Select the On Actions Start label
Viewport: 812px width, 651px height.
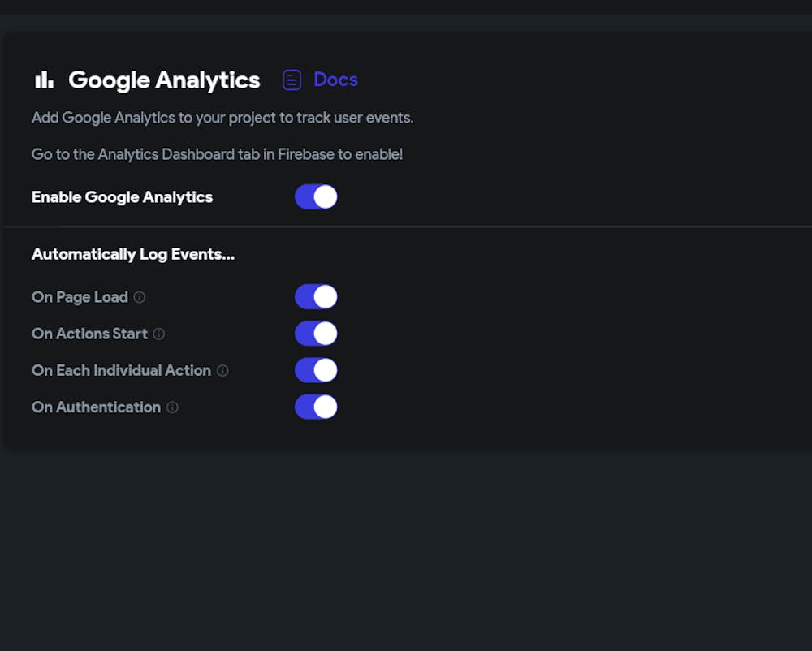click(x=89, y=334)
